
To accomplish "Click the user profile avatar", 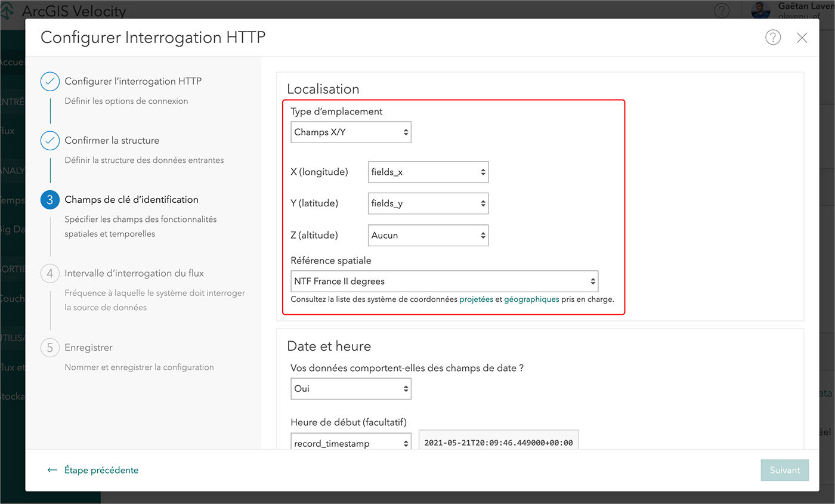I will coord(760,10).
